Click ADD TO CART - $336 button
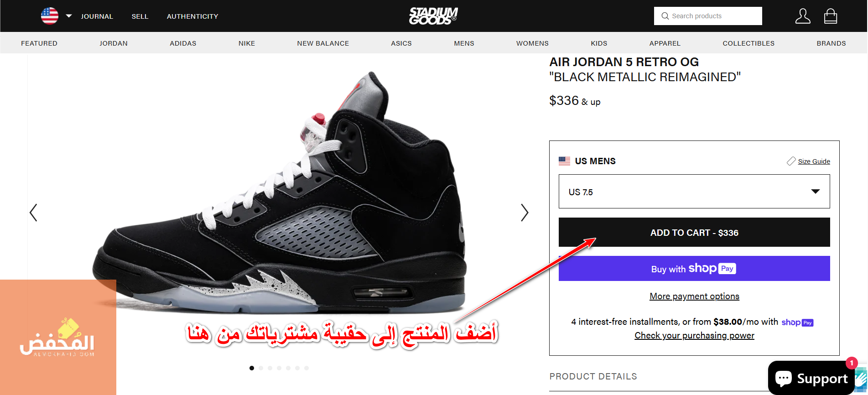 (694, 232)
